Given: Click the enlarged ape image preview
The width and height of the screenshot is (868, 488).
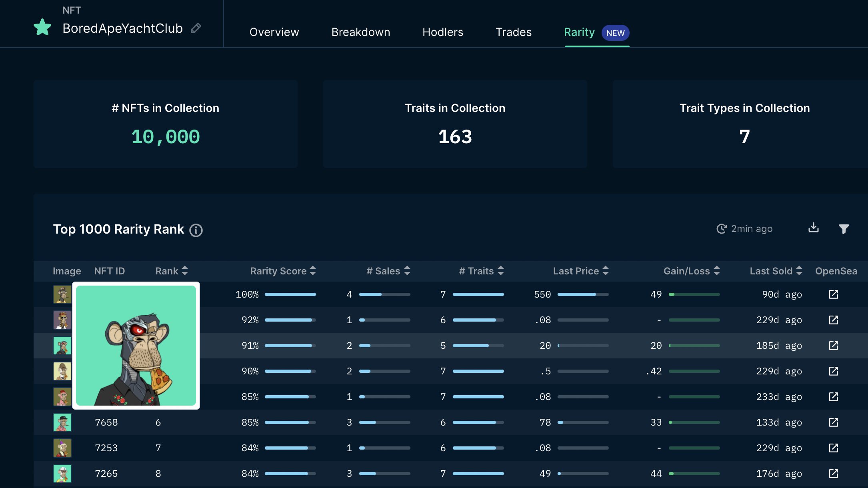Looking at the screenshot, I should [136, 346].
